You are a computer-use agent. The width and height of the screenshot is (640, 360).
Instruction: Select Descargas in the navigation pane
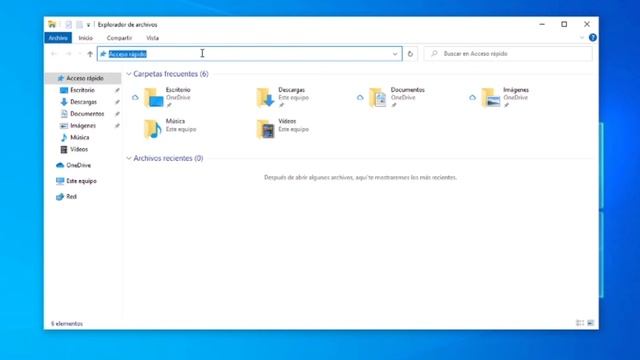[83, 102]
